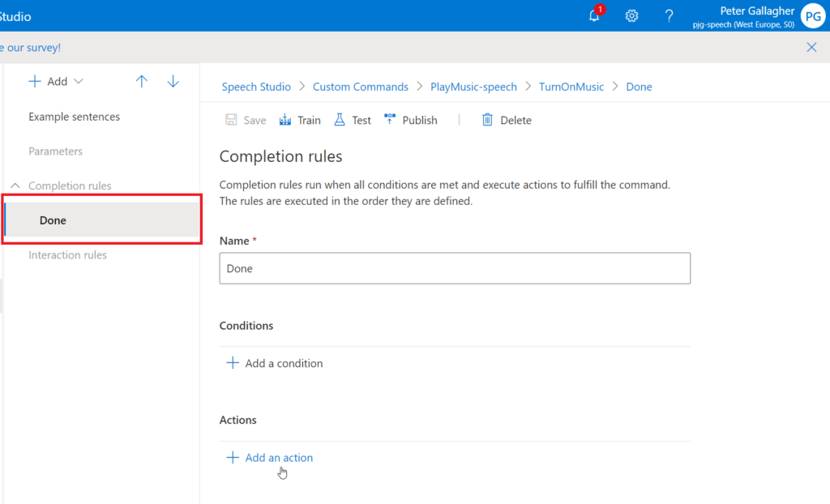Click the move-up arrow icon
Image resolution: width=830 pixels, height=504 pixels.
(142, 81)
